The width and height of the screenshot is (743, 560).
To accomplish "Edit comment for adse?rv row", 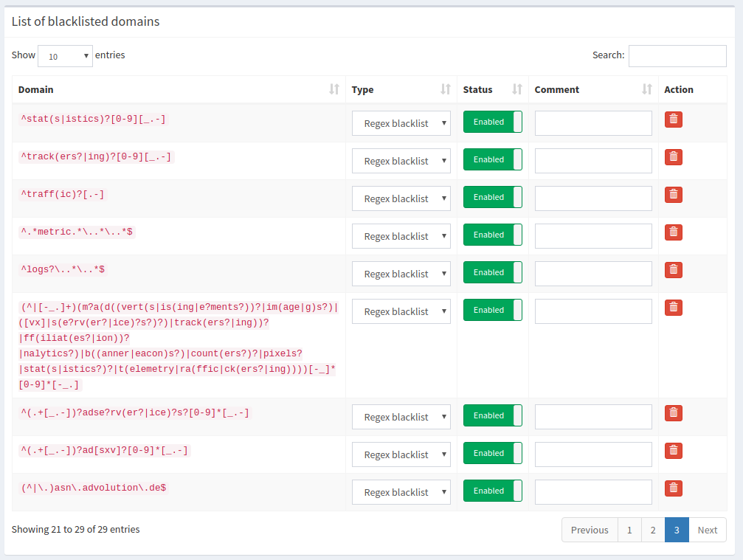I will [x=593, y=417].
